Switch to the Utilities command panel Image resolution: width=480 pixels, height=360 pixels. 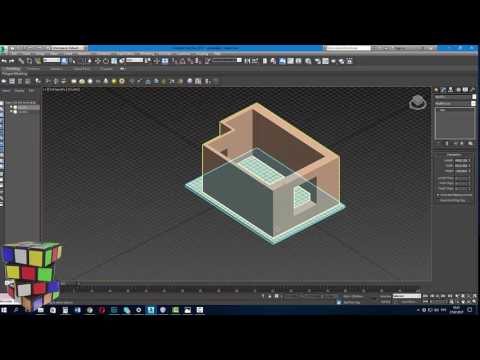pyautogui.click(x=472, y=90)
